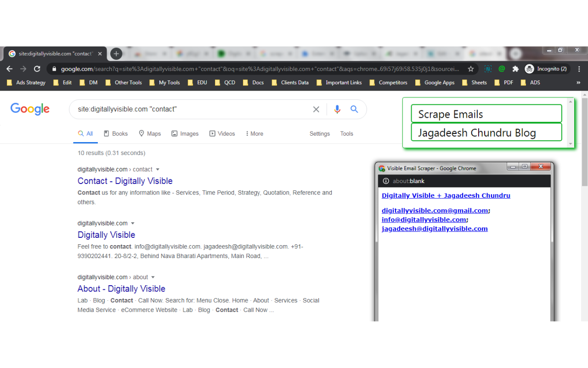The height and width of the screenshot is (368, 588).
Task: Open the Edit bookmark folder
Action: [62, 83]
